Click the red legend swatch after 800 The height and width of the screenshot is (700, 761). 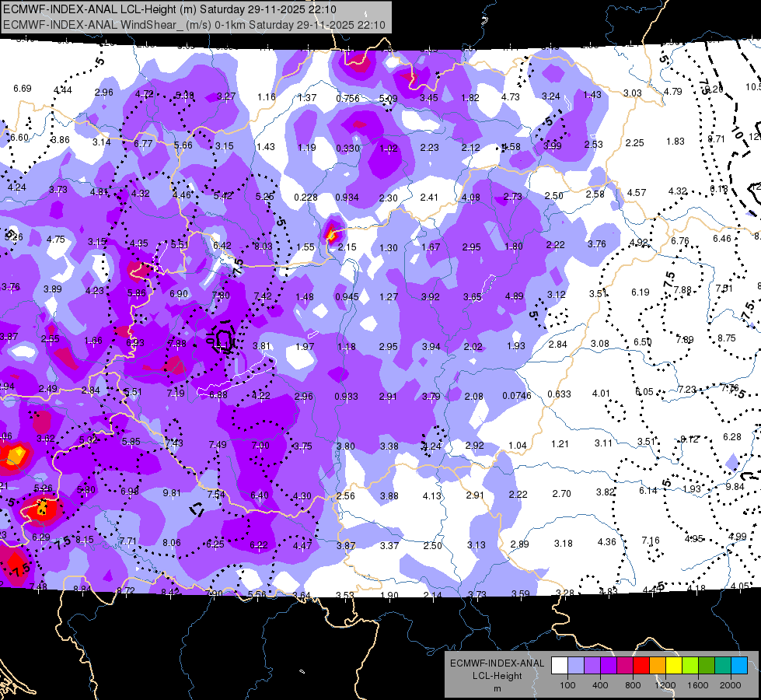click(641, 666)
